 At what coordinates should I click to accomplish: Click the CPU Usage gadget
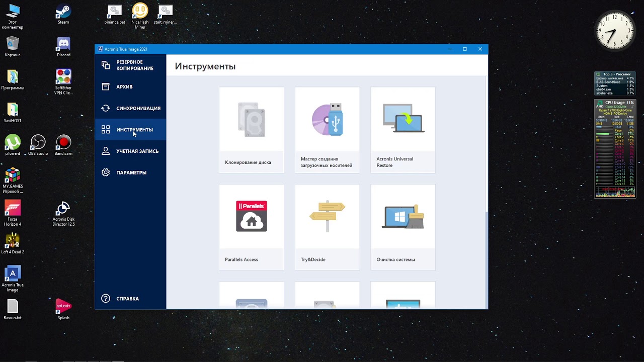pyautogui.click(x=615, y=148)
